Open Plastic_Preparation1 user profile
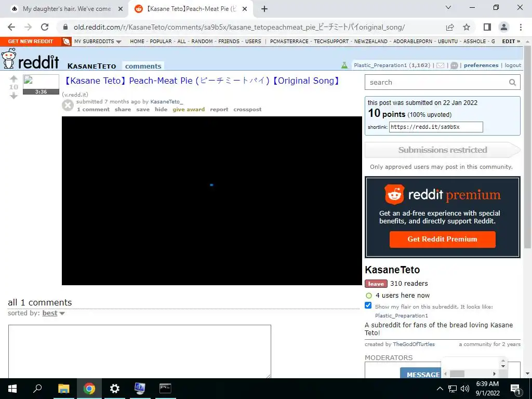This screenshot has height=399, width=532. coord(380,65)
